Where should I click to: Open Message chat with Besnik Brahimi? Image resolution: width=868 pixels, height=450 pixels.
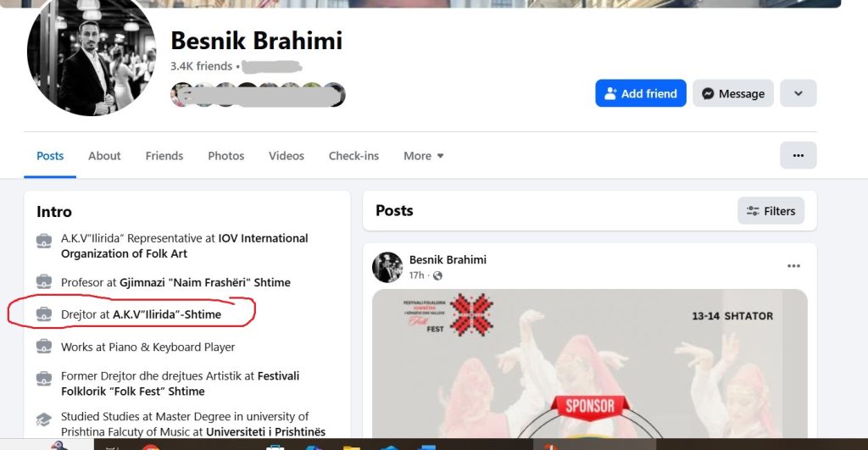[733, 93]
